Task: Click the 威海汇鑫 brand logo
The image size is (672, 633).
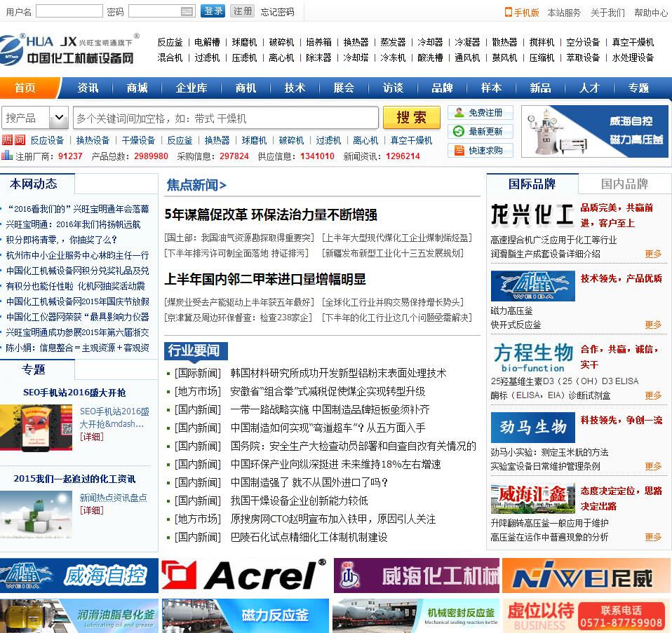Action: coord(532,498)
